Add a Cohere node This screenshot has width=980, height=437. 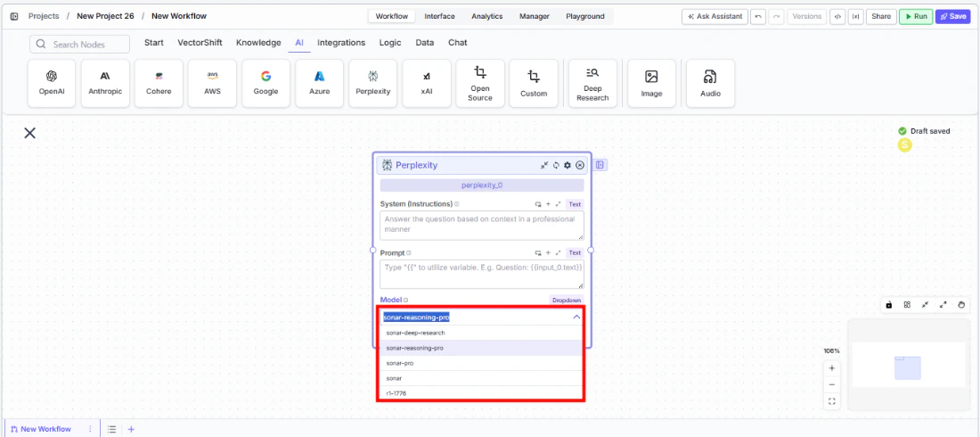click(159, 83)
